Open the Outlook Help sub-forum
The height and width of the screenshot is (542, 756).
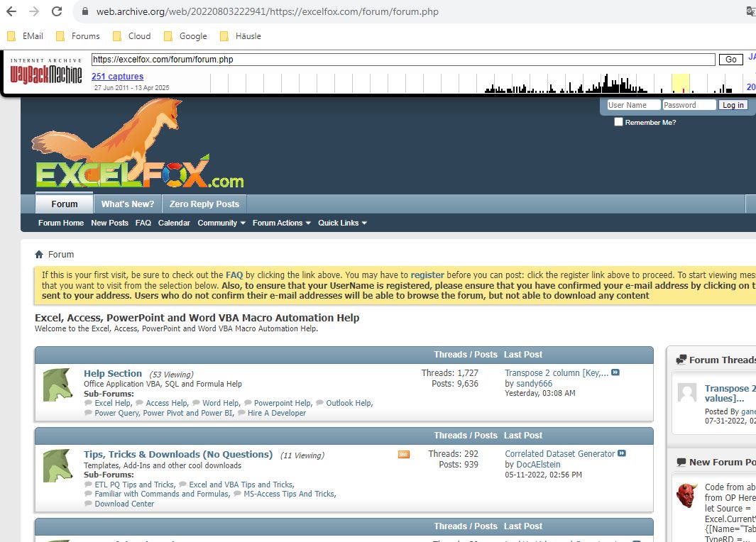(x=349, y=403)
